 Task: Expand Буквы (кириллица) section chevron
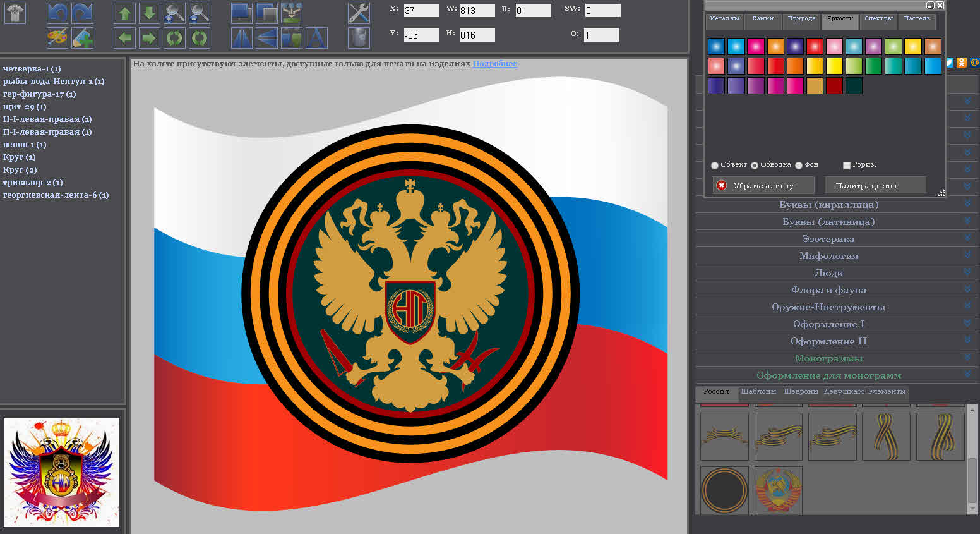[x=967, y=203]
